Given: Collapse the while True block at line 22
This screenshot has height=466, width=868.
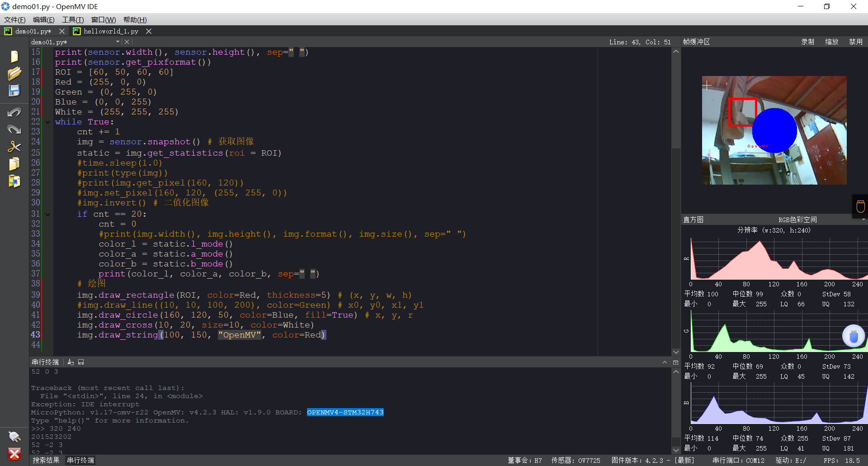Looking at the screenshot, I should click(x=47, y=122).
